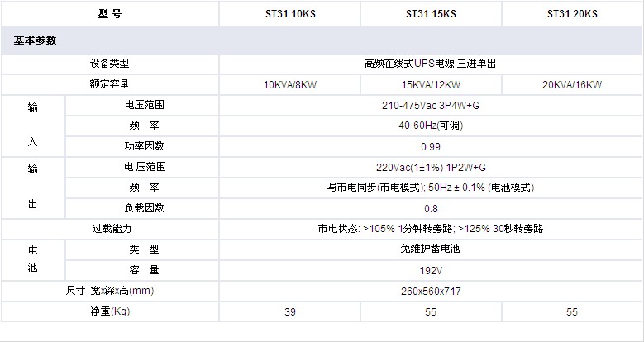644x342 pixels.
Task: Click the net weight 39 cell
Action: click(x=289, y=311)
